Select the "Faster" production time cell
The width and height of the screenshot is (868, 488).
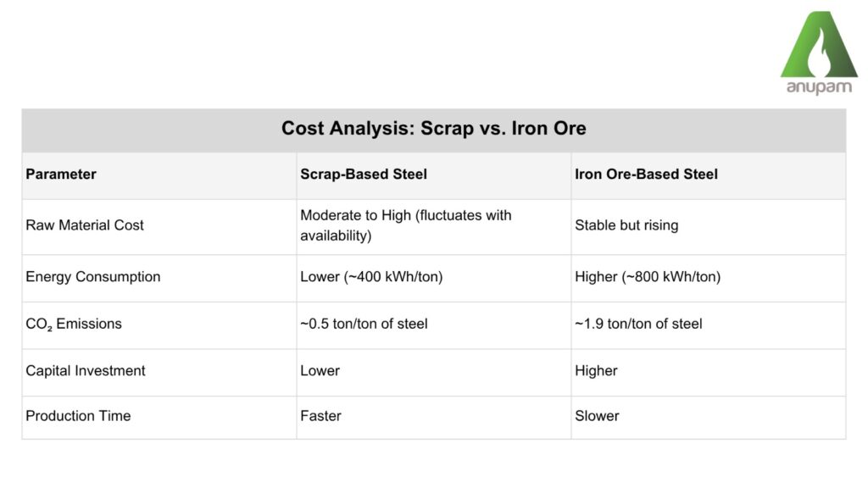coord(320,416)
